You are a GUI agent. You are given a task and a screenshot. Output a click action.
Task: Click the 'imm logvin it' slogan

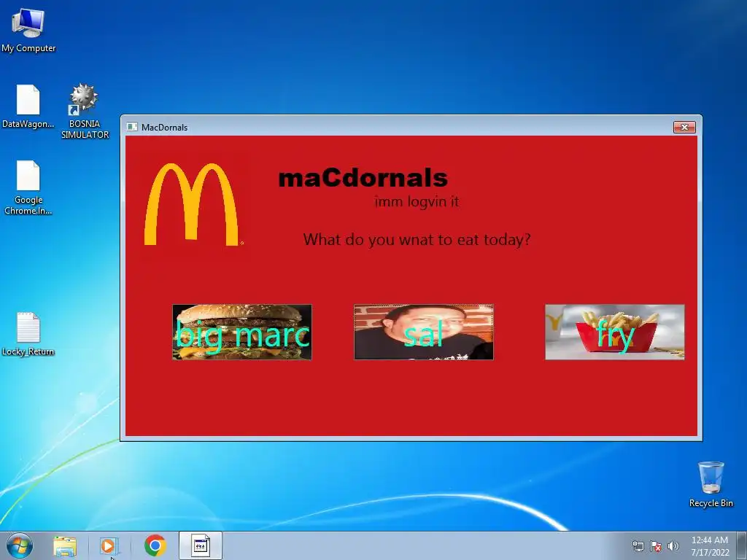coord(417,201)
